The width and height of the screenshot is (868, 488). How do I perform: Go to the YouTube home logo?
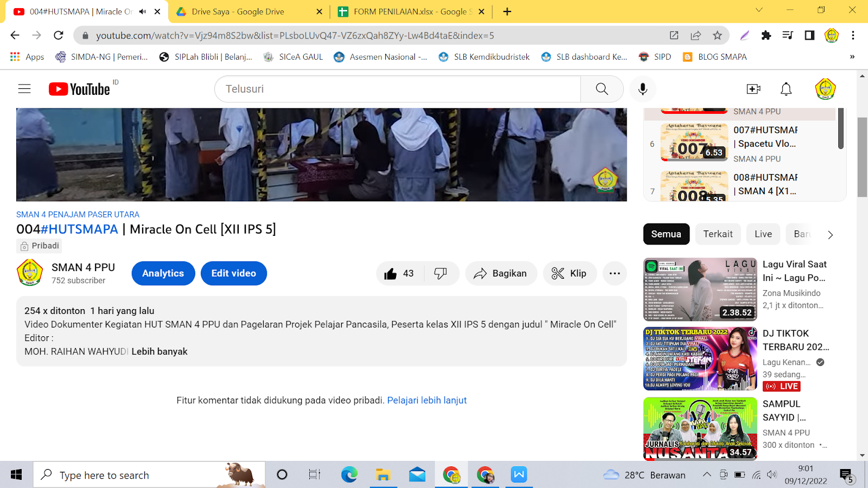(x=80, y=89)
